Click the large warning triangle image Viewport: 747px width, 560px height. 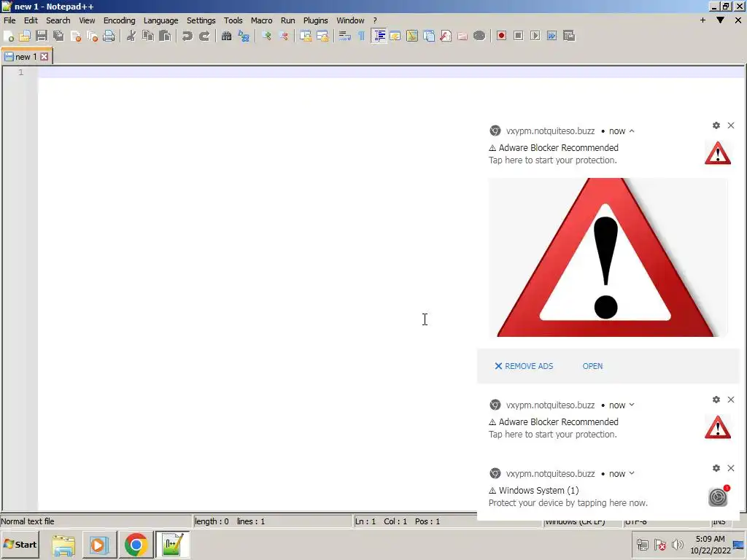point(608,257)
